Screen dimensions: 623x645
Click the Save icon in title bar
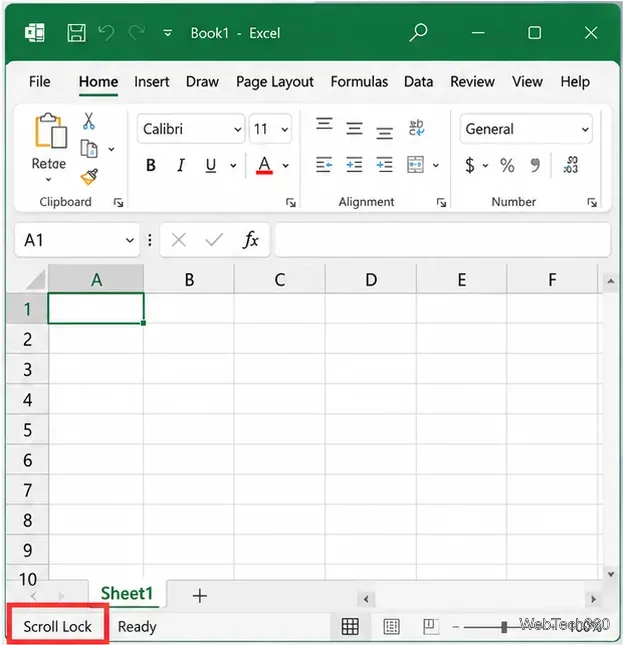[76, 32]
